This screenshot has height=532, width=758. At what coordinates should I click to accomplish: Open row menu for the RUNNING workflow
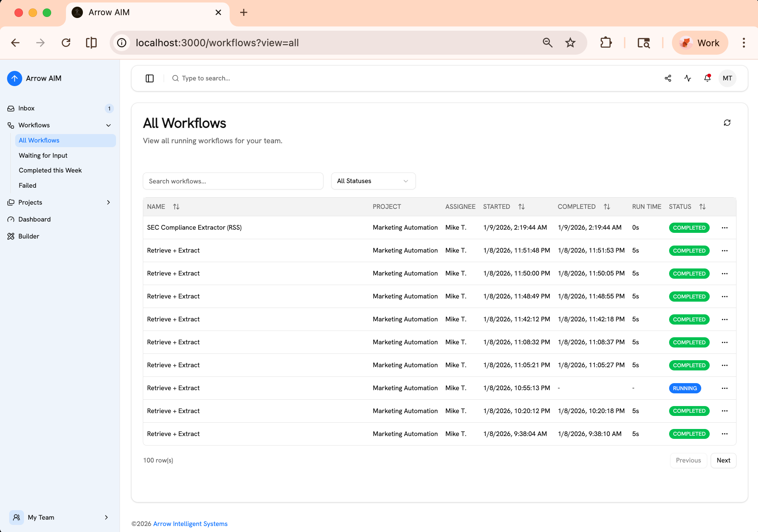click(x=724, y=388)
